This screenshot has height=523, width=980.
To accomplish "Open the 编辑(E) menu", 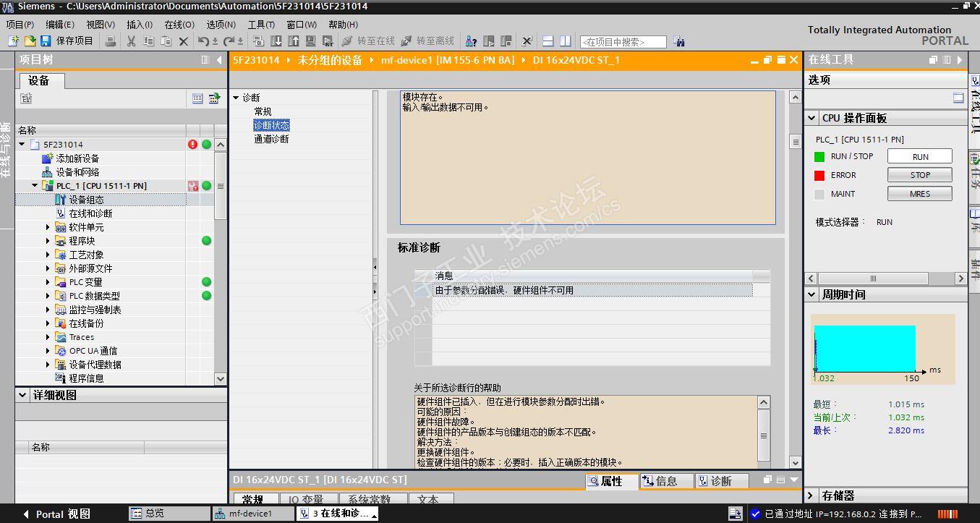I will point(60,24).
